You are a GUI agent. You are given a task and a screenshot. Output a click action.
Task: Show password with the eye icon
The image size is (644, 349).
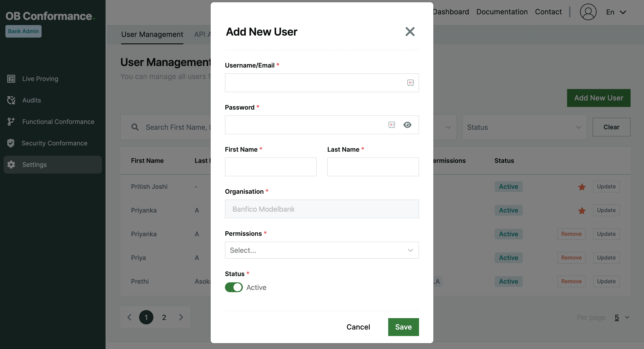pos(407,125)
